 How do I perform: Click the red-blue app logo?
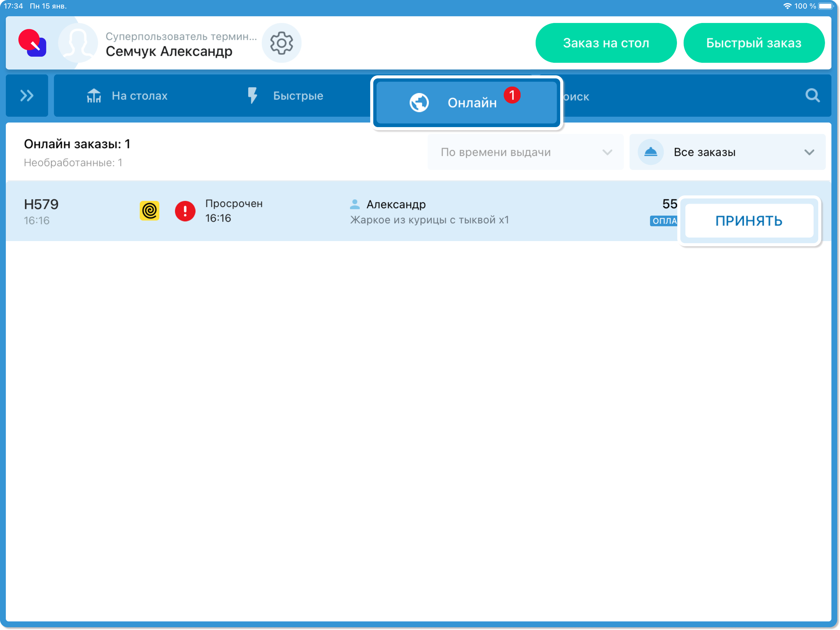pos(33,43)
